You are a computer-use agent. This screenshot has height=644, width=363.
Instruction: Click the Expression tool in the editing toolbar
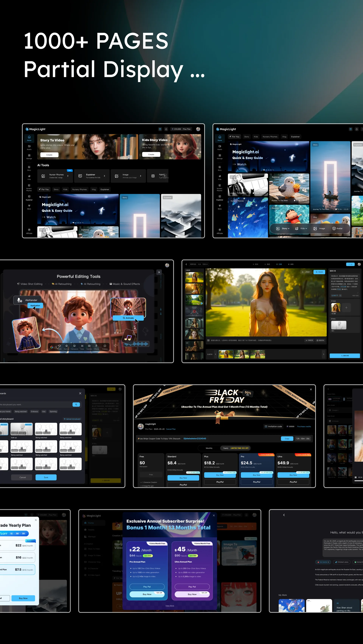tap(74, 347)
